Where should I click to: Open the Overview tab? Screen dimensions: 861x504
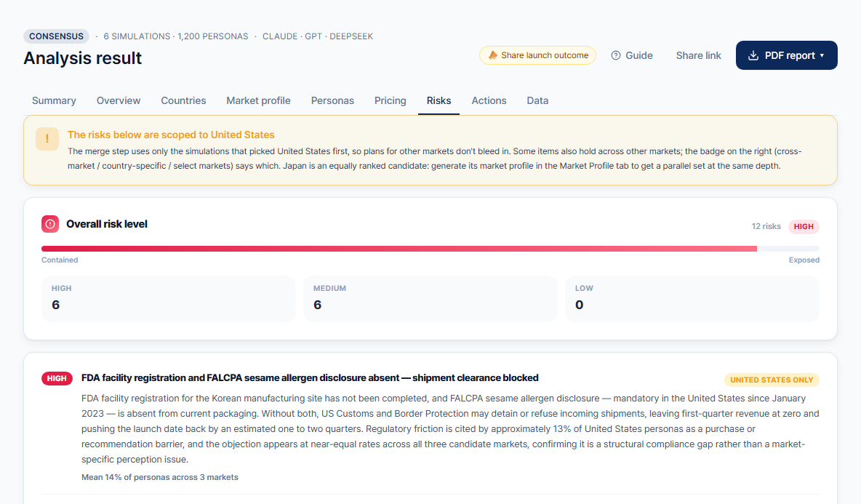click(119, 100)
